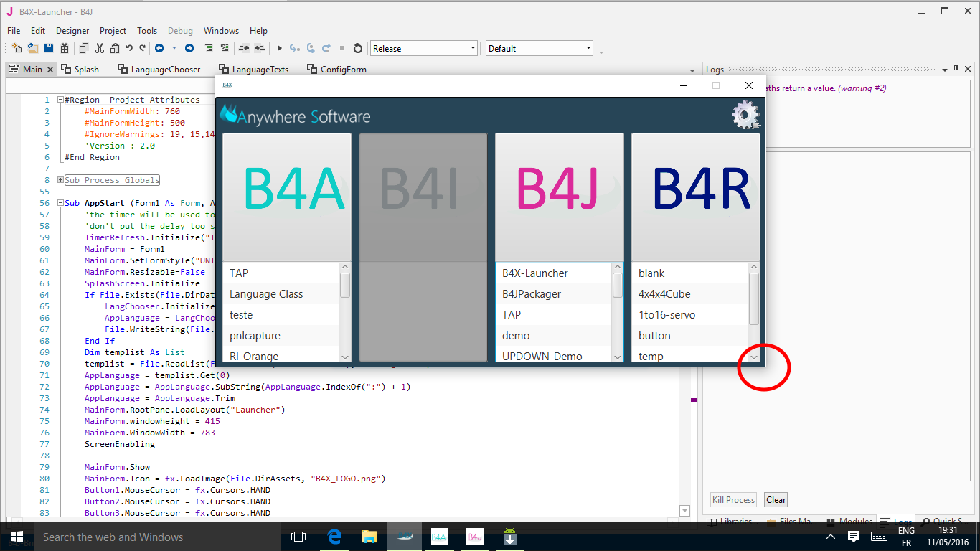Open the Designer menu
Image resolution: width=980 pixels, height=551 pixels.
pos(72,31)
